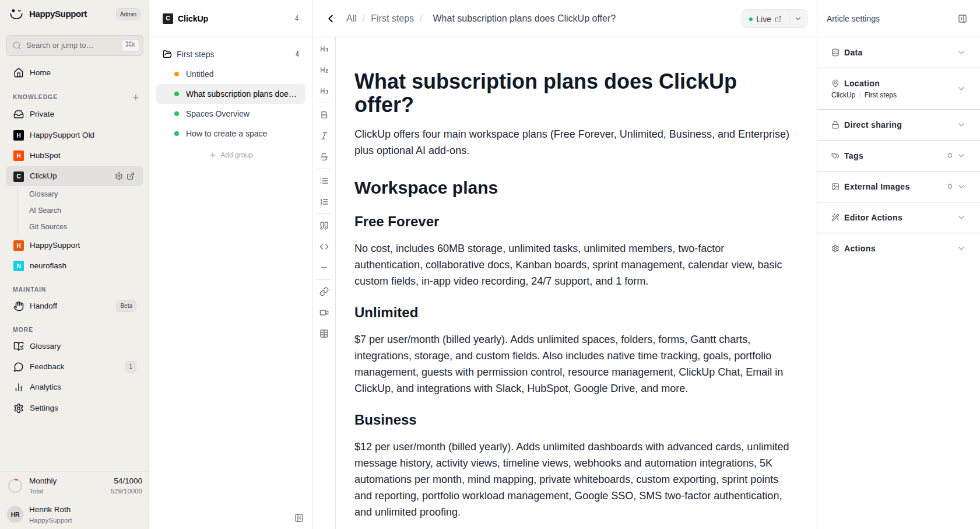Expand the Data section
Screen dimensions: 980x529
tap(898, 52)
